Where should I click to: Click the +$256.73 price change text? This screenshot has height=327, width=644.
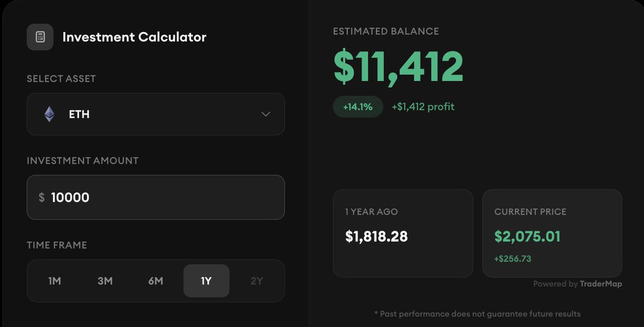513,259
